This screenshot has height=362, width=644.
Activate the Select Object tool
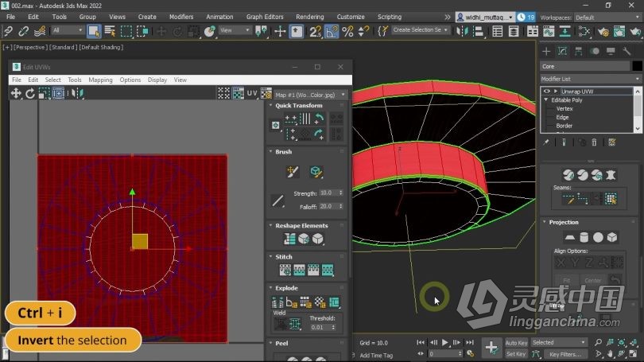(94, 31)
